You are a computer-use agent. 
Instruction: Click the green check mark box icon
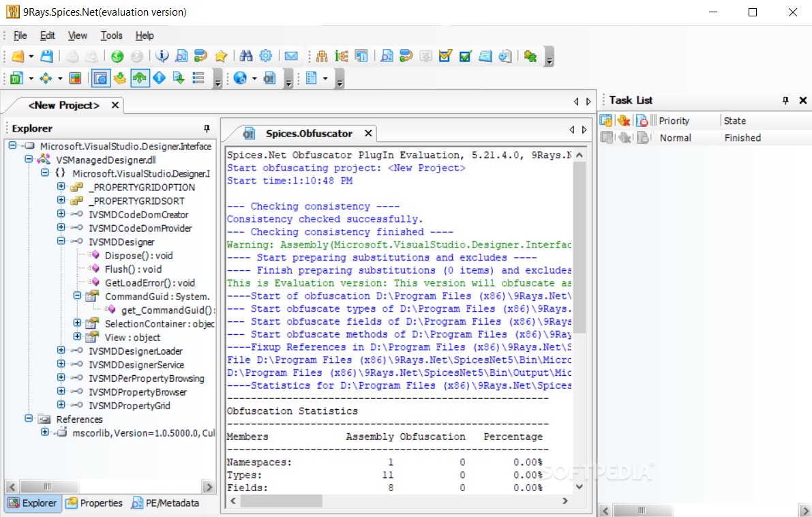pos(465,56)
